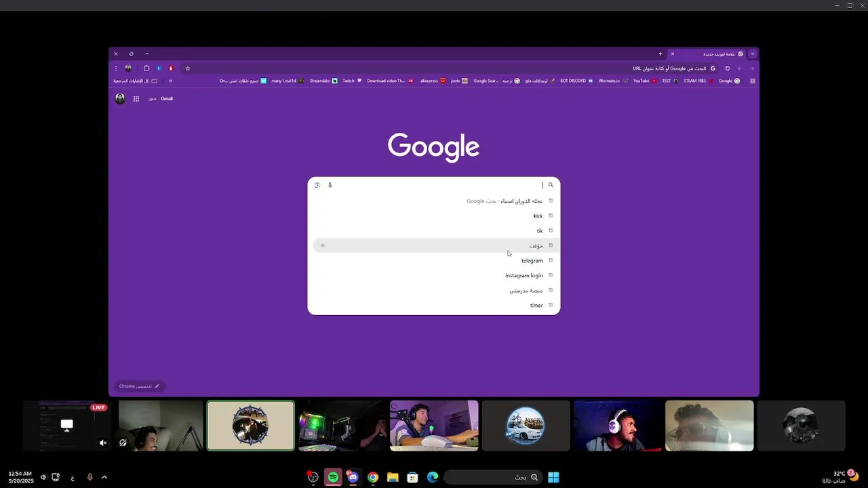Select the white car avatar participant tile

click(x=526, y=426)
